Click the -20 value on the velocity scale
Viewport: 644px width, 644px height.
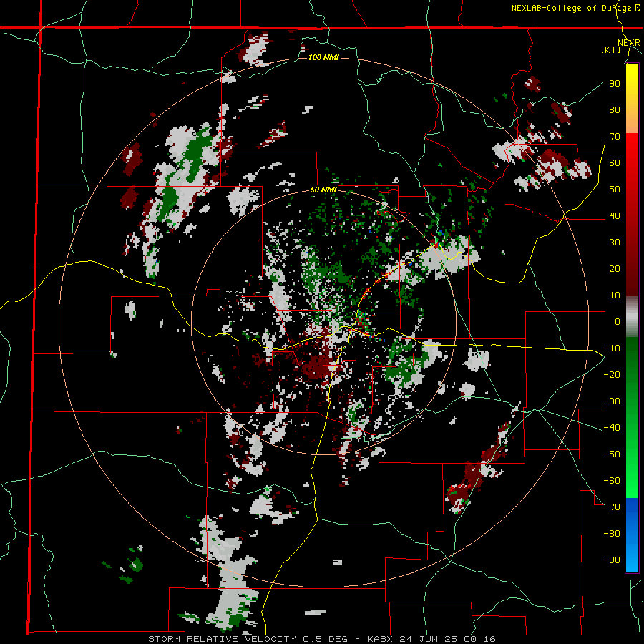click(x=612, y=374)
